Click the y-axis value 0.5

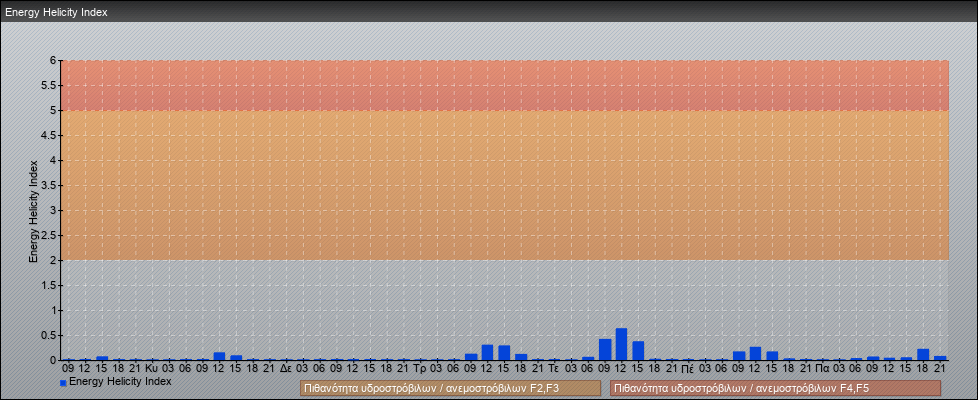49,335
